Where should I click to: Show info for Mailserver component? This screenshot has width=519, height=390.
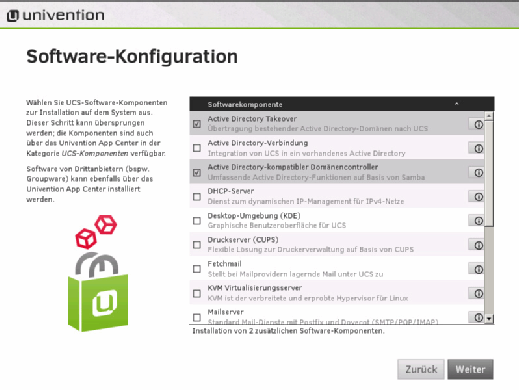477,317
